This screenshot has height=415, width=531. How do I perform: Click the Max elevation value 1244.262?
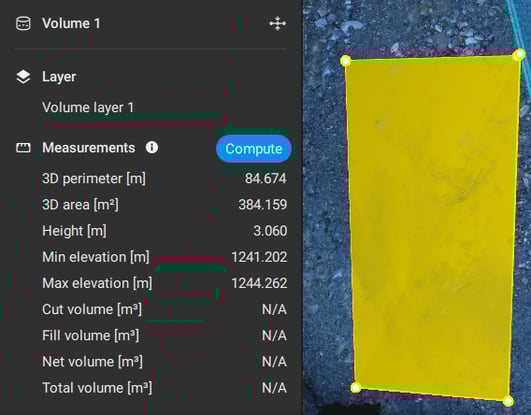259,283
